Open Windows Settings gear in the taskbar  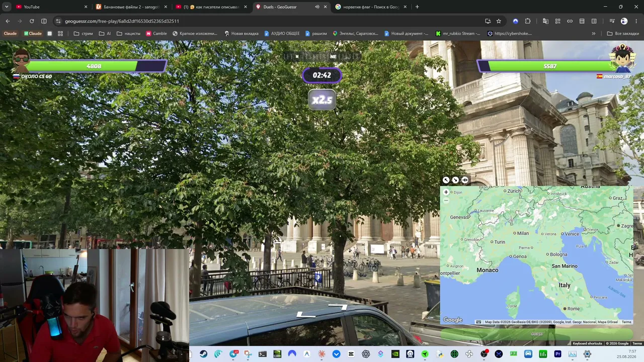point(587,354)
